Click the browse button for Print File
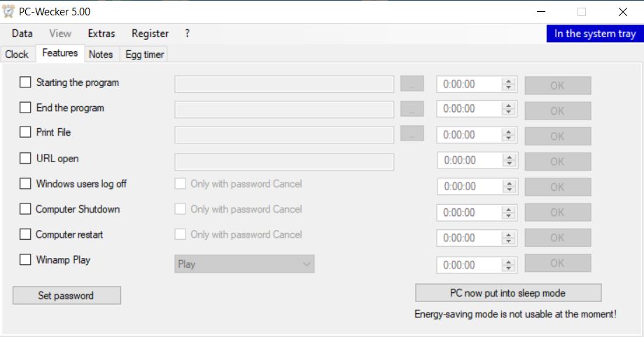The height and width of the screenshot is (337, 644). pyautogui.click(x=412, y=134)
